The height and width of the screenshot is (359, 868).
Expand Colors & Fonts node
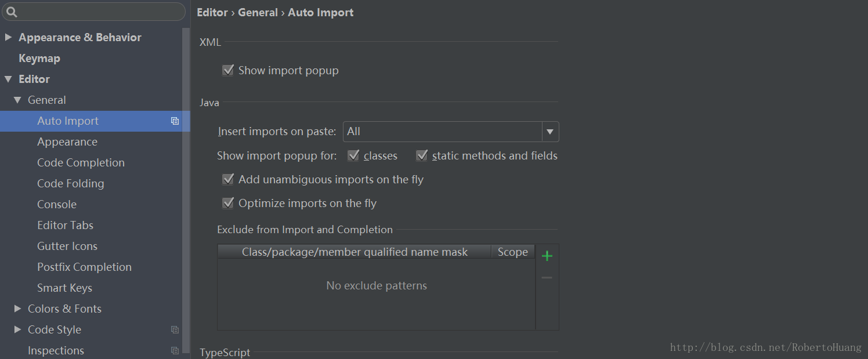pos(17,309)
